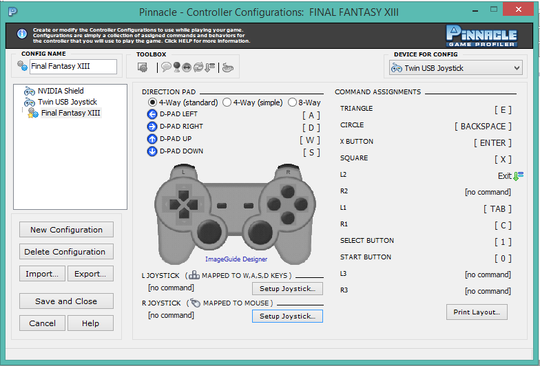This screenshot has width=540, height=366.
Task: Click the [ S ] assignment for D-PAD DOWN
Action: [311, 153]
